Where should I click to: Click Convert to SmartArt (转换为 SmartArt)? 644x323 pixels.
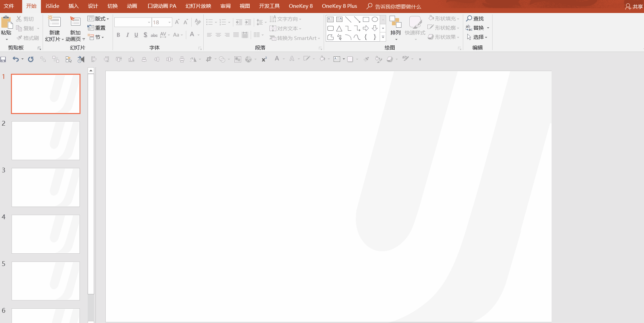pos(295,38)
